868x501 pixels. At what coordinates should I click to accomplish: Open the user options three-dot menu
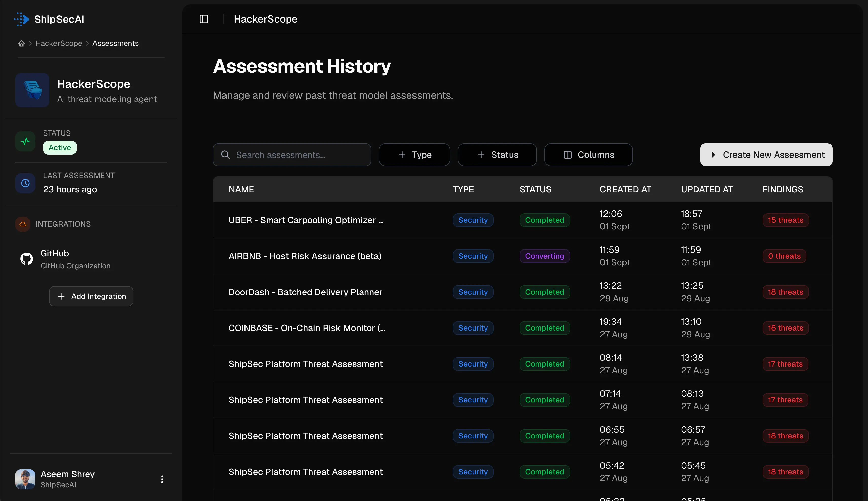162,479
